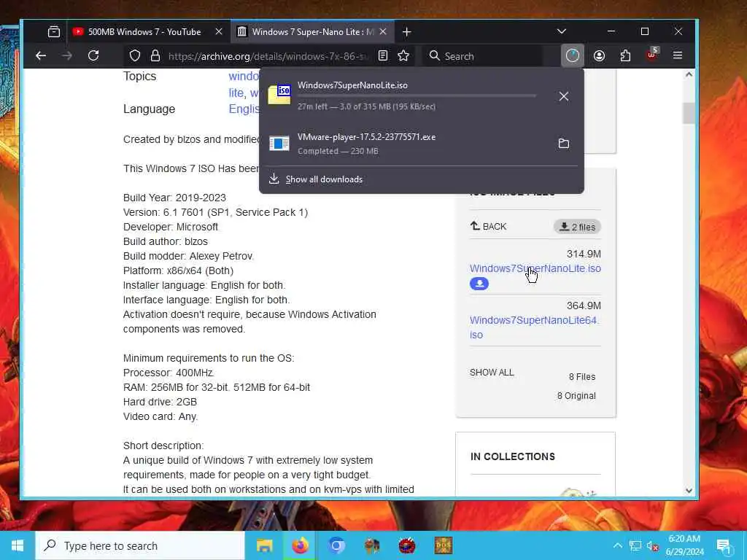Click SHOW ALL files link
Image resolution: width=747 pixels, height=560 pixels.
tap(492, 373)
